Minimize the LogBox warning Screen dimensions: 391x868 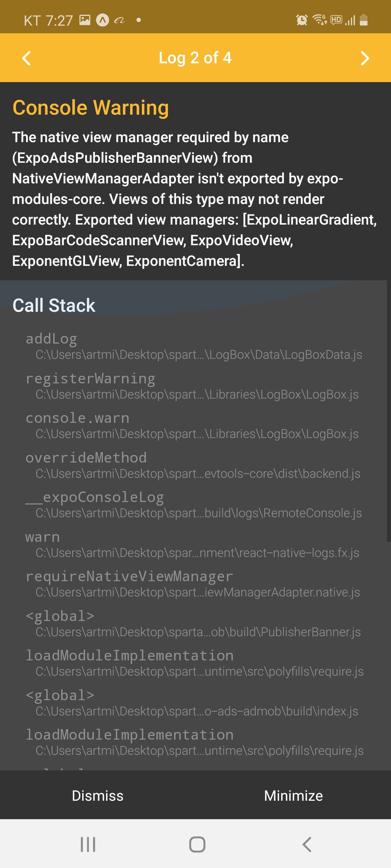pyautogui.click(x=293, y=796)
